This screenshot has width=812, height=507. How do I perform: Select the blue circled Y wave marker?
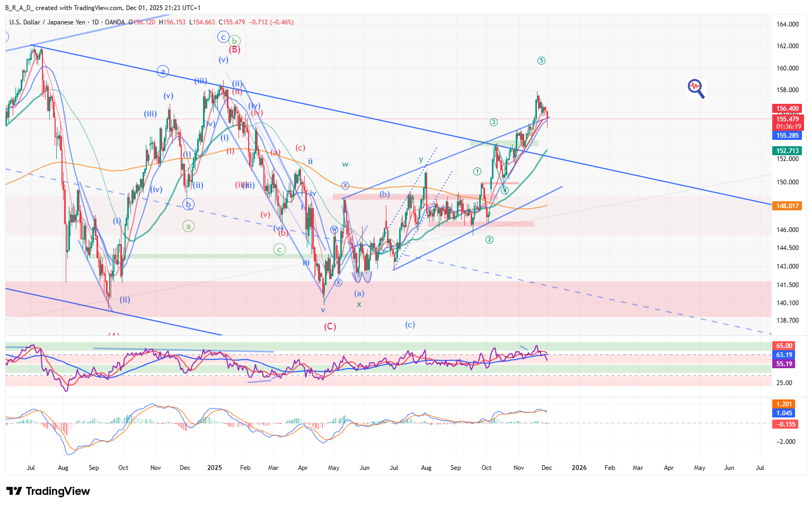pos(345,185)
